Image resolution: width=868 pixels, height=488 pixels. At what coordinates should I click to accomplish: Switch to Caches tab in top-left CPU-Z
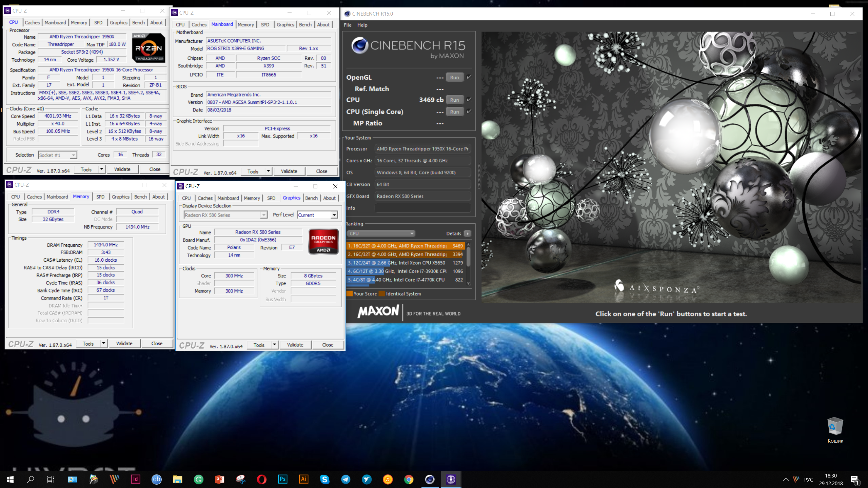pos(32,22)
